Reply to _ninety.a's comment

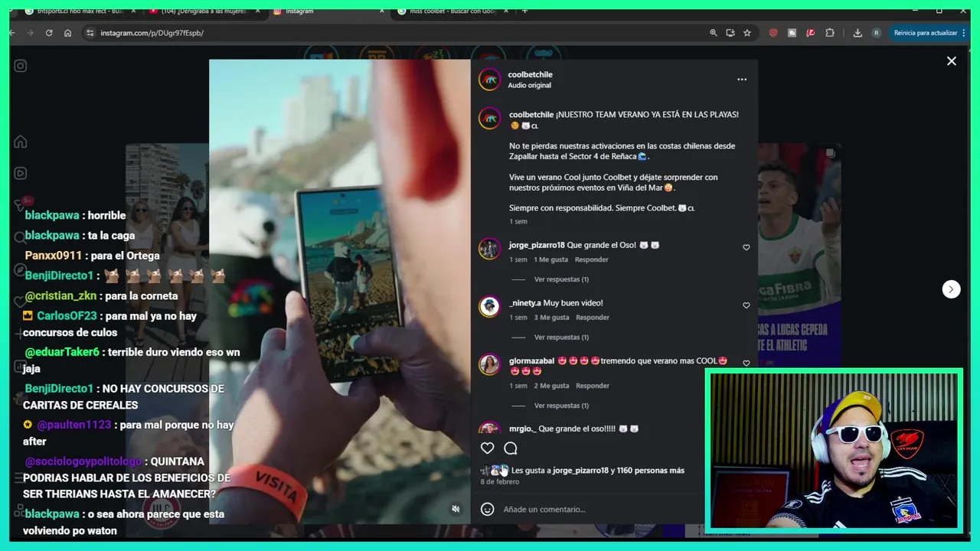(593, 318)
